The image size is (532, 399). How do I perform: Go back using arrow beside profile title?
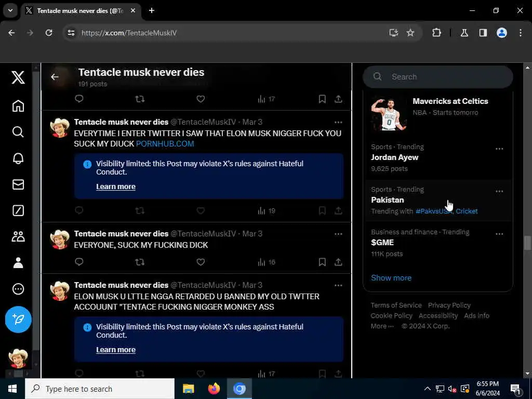tap(55, 77)
